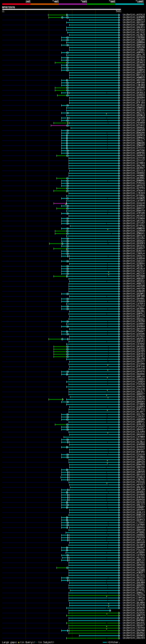Open hit UniRef100_O43405
Image resolution: width=146 pixels, height=644 pixels.
pyautogui.click(x=134, y=608)
